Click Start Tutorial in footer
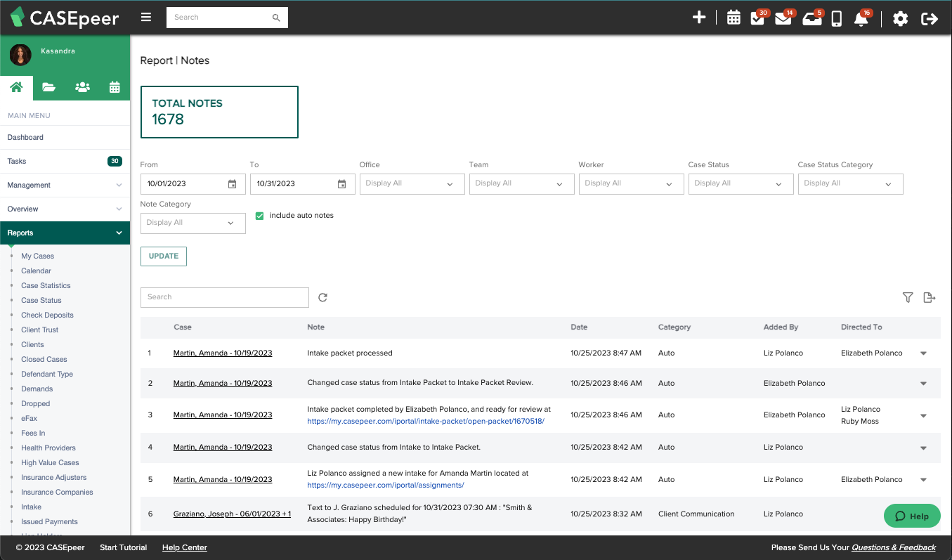 coord(124,548)
